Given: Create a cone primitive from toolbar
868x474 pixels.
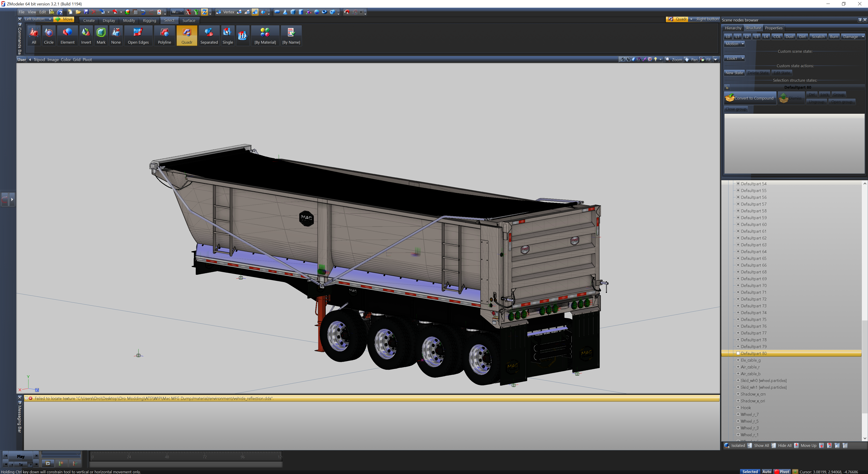Looking at the screenshot, I should [285, 12].
